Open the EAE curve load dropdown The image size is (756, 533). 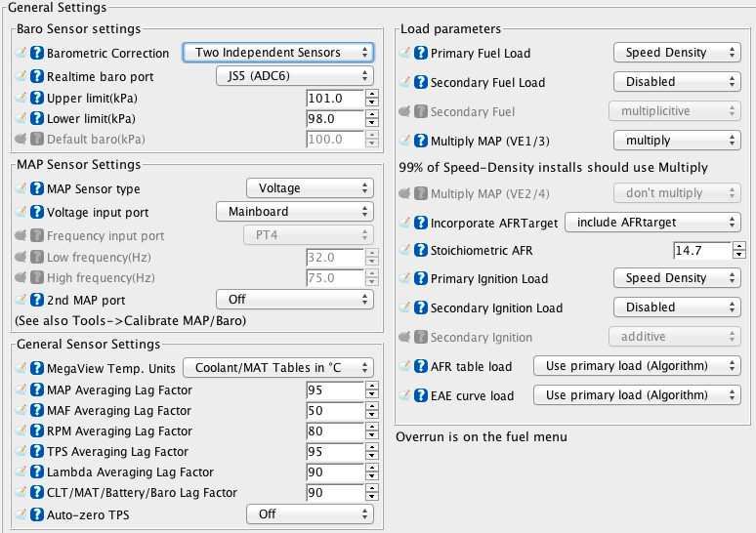635,395
